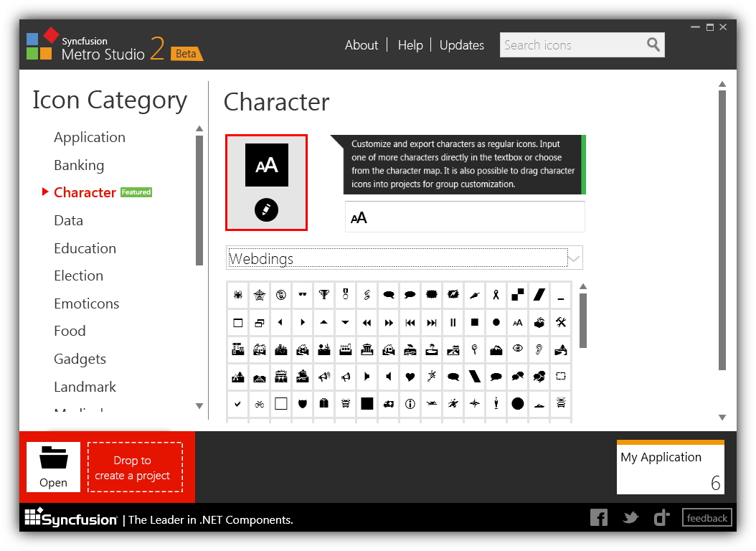Viewport: 756px width, 551px height.
Task: Click the character map scrollbar thumb
Action: tap(583, 320)
